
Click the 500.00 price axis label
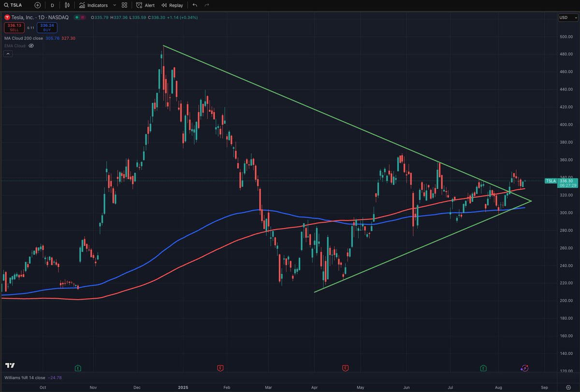[566, 37]
